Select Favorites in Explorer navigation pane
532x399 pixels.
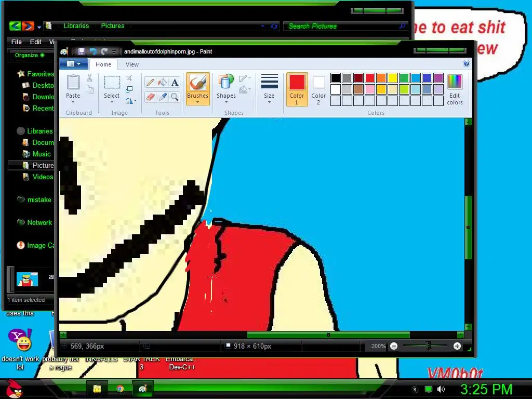(36, 74)
